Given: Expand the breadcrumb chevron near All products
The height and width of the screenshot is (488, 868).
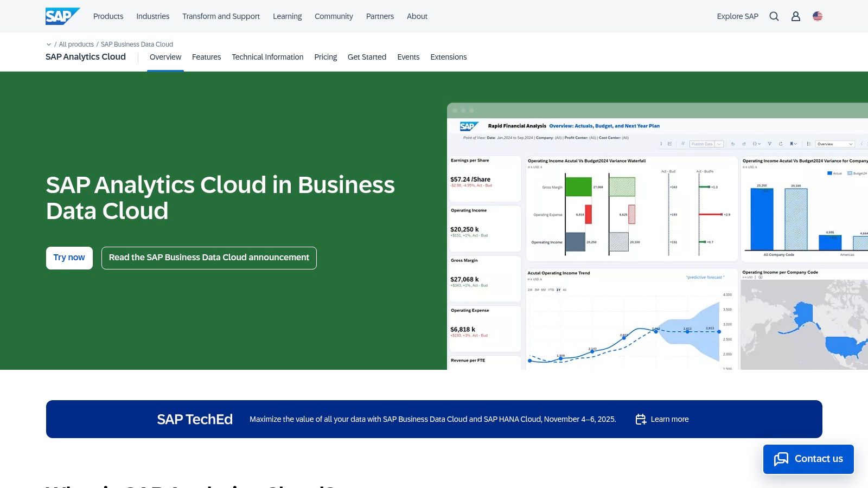Looking at the screenshot, I should [49, 44].
